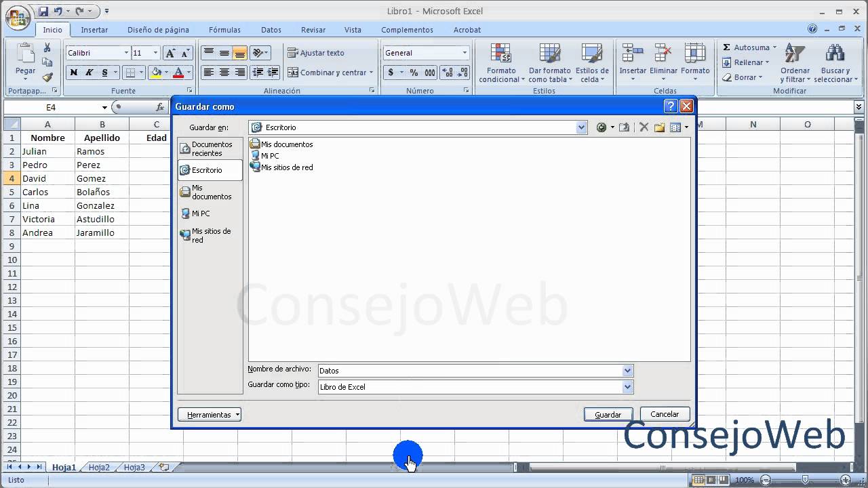Viewport: 868px width, 488px height.
Task: Click the decrease font size icon
Action: [x=186, y=53]
